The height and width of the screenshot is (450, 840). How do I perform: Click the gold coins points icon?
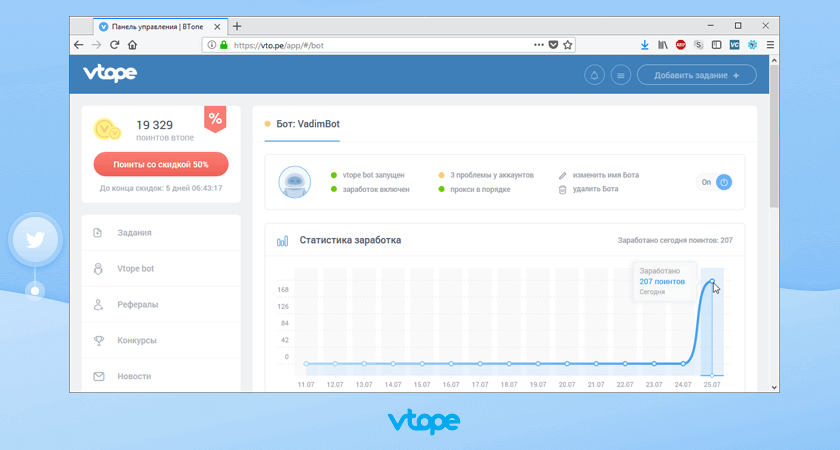[x=107, y=130]
